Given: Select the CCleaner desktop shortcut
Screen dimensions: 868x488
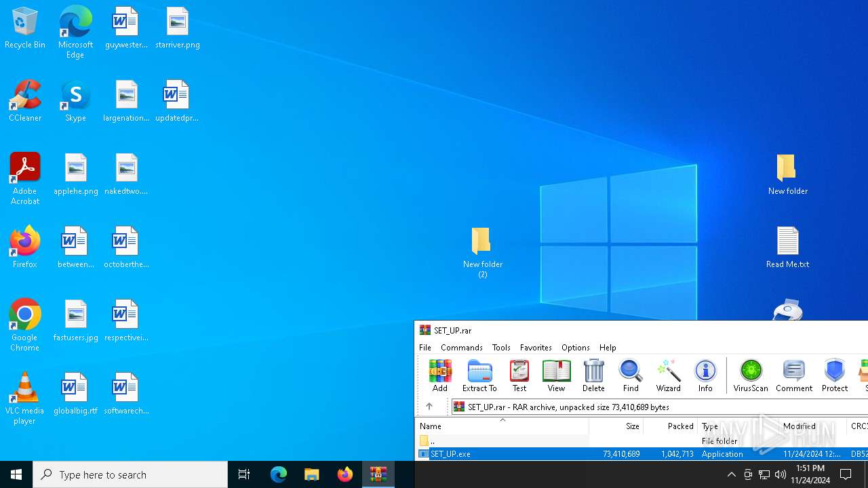Looking at the screenshot, I should point(25,102).
